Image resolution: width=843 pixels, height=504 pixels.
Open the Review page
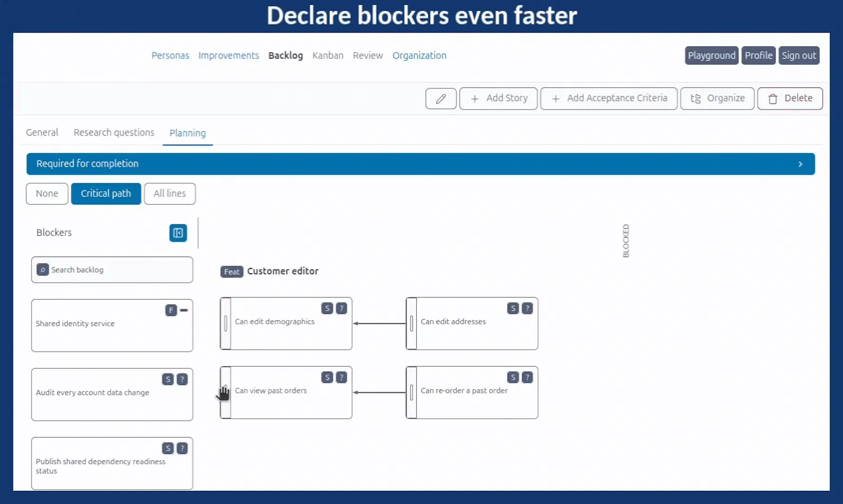[x=368, y=55]
